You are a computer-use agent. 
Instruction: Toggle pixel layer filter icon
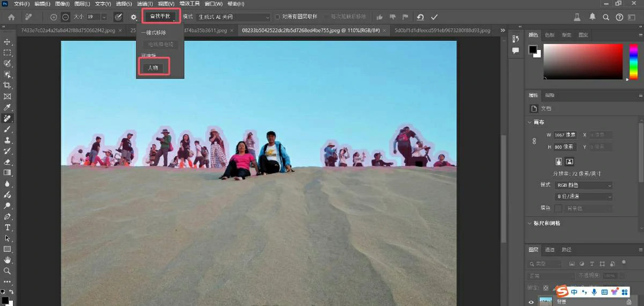coord(571,264)
